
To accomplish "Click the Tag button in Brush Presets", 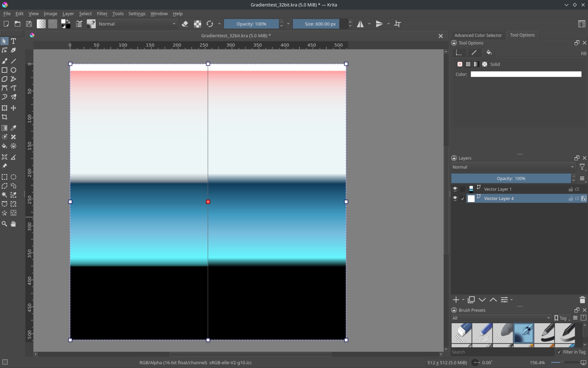I will [562, 318].
